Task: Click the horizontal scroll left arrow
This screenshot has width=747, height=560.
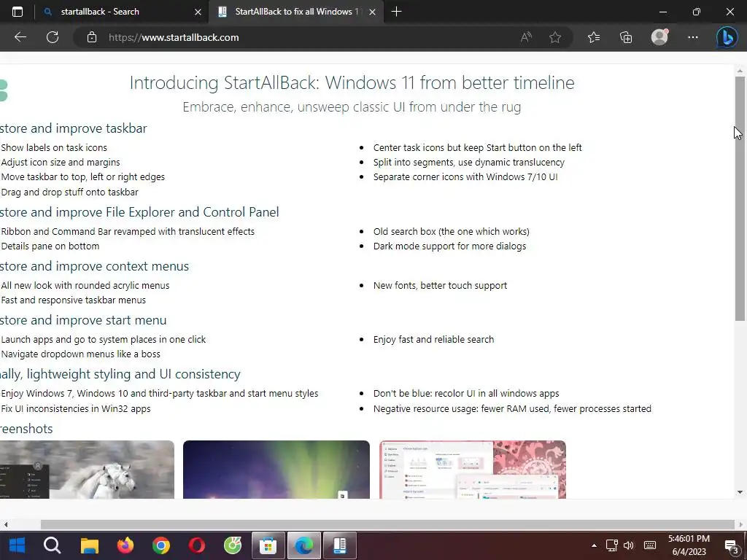Action: pyautogui.click(x=6, y=525)
